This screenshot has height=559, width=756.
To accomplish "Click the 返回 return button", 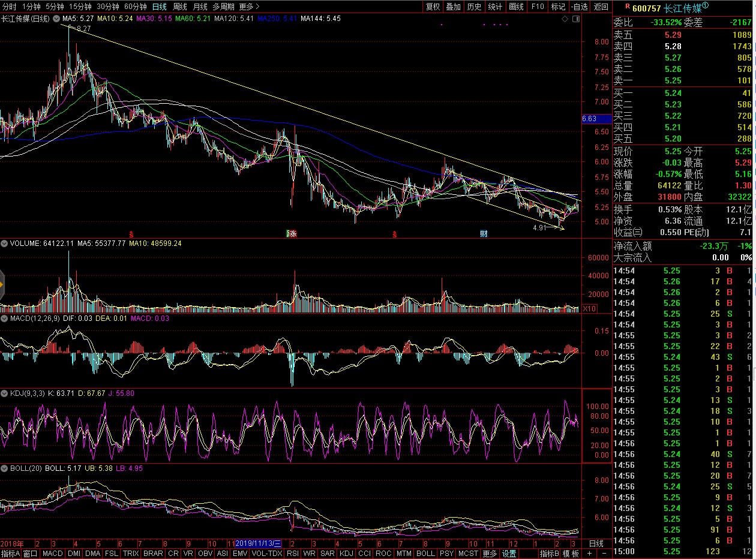I will click(601, 7).
